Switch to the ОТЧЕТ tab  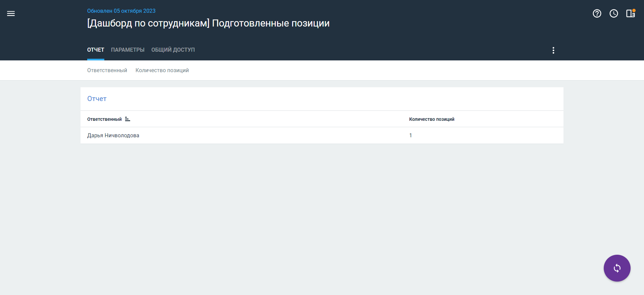[x=96, y=50]
